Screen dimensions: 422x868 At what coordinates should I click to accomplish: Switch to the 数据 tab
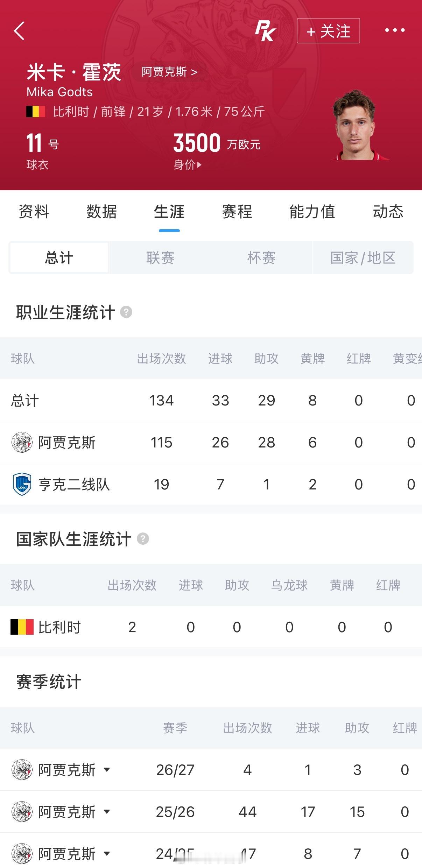(101, 212)
